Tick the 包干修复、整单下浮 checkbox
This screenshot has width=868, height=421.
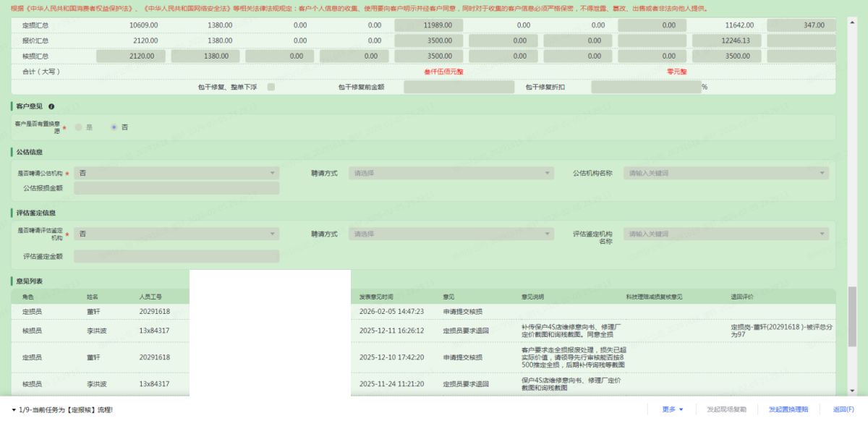click(x=271, y=87)
